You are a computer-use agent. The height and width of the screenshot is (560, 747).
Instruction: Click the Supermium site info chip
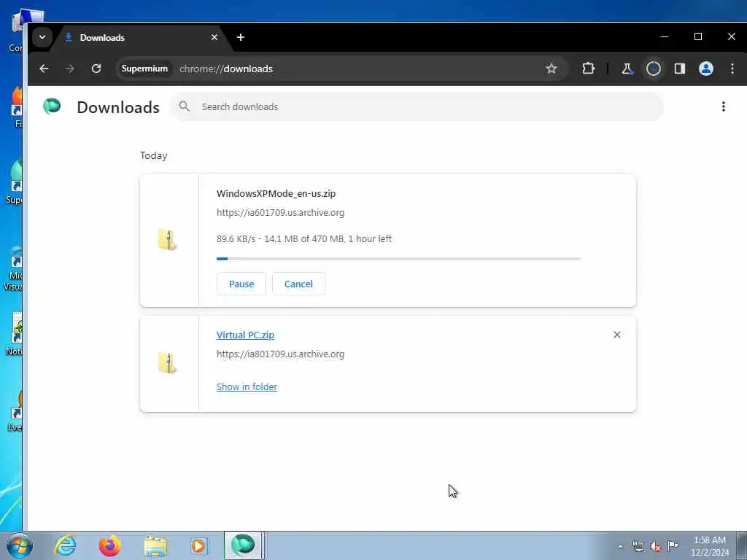[x=144, y=69]
